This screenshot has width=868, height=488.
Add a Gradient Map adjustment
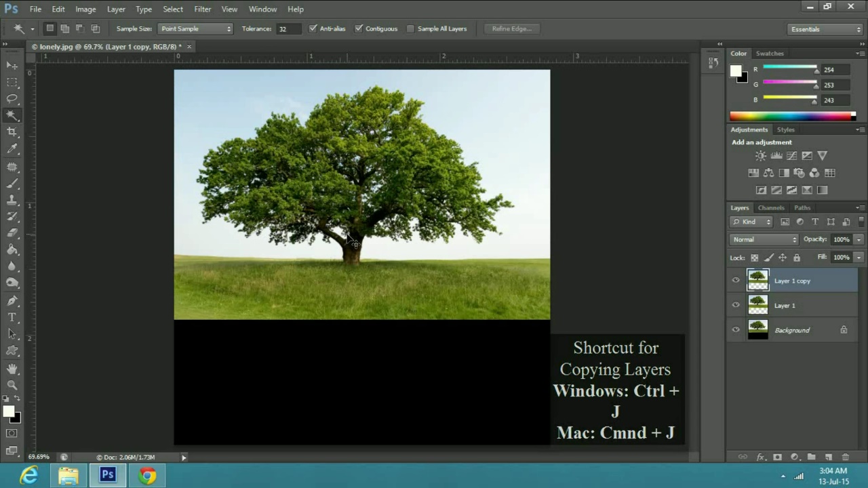click(822, 190)
